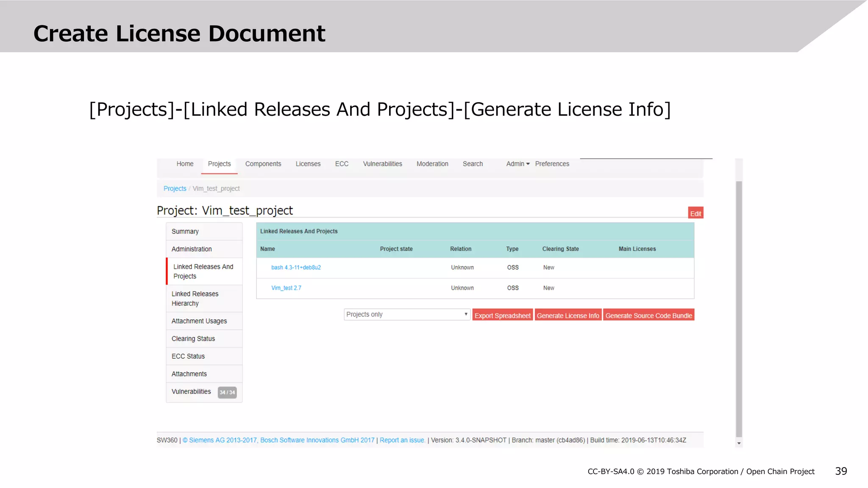Click the page vertical scrollbar thumb
The image size is (868, 488).
[739, 309]
